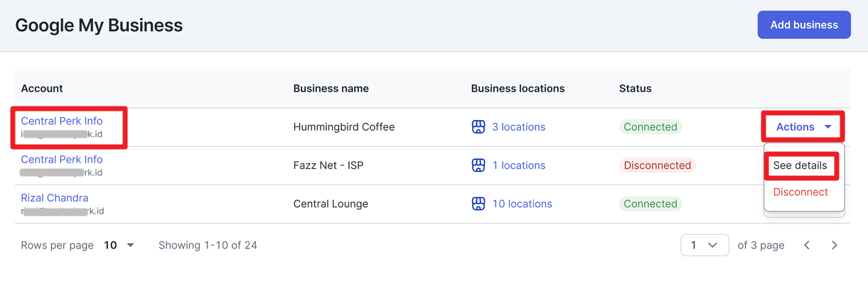Open Central Perk Info for Fazz Net
The image size is (868, 286).
[62, 159]
